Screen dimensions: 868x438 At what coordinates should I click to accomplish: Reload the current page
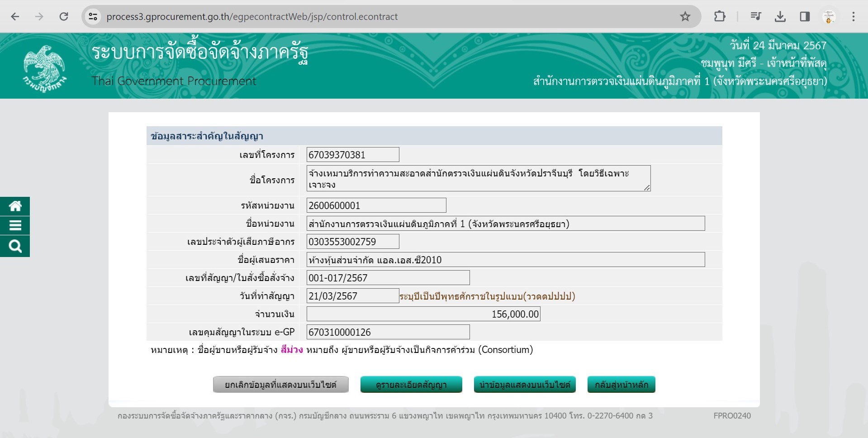(x=64, y=16)
